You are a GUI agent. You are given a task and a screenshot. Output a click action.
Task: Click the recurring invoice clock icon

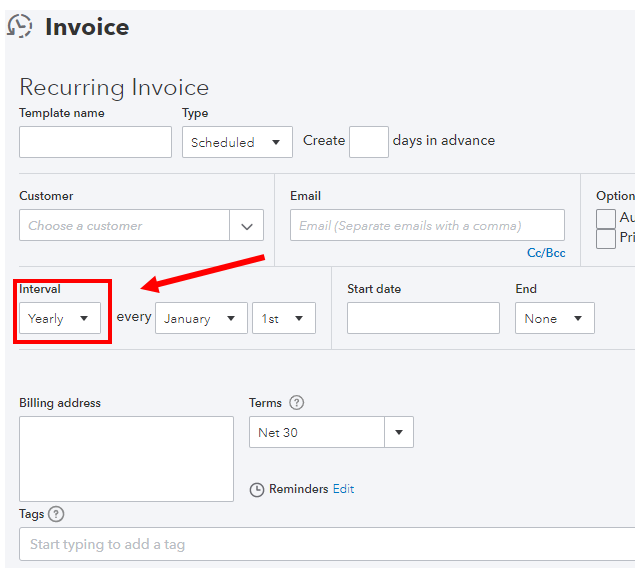(19, 26)
